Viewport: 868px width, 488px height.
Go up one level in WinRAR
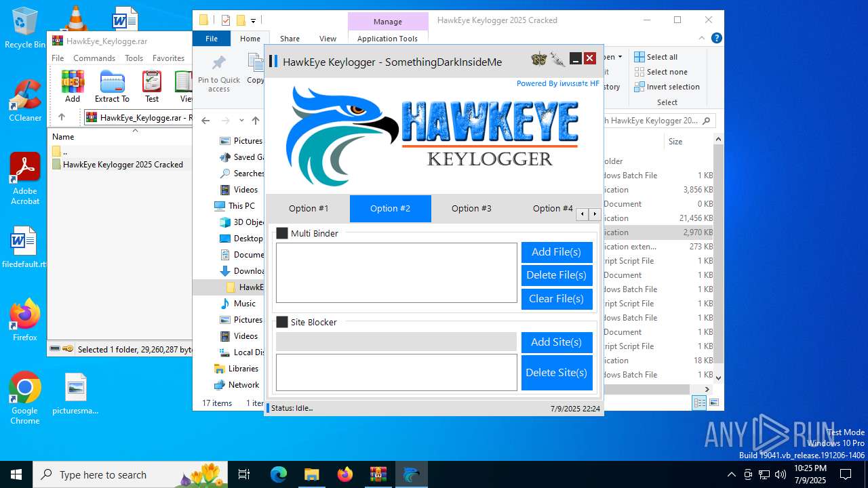pos(62,117)
